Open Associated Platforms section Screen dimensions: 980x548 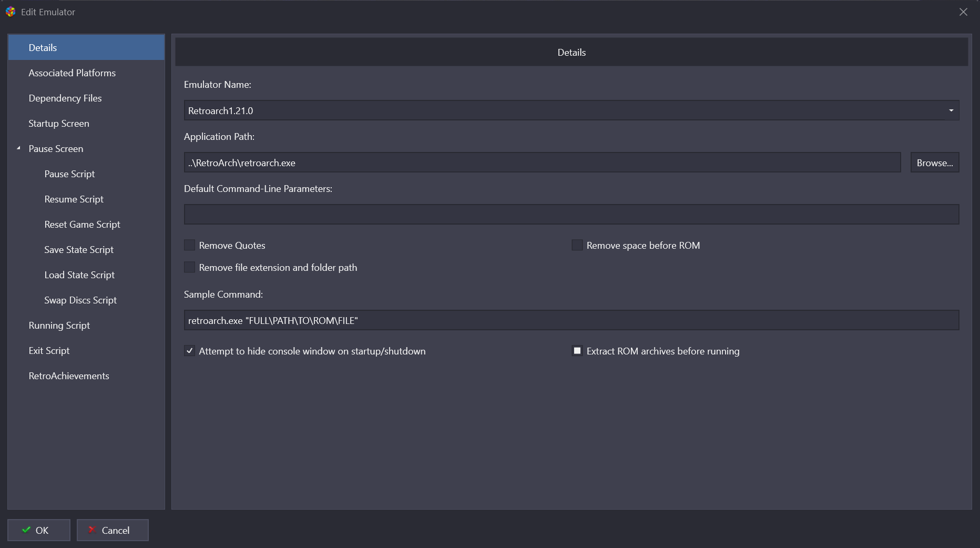72,73
